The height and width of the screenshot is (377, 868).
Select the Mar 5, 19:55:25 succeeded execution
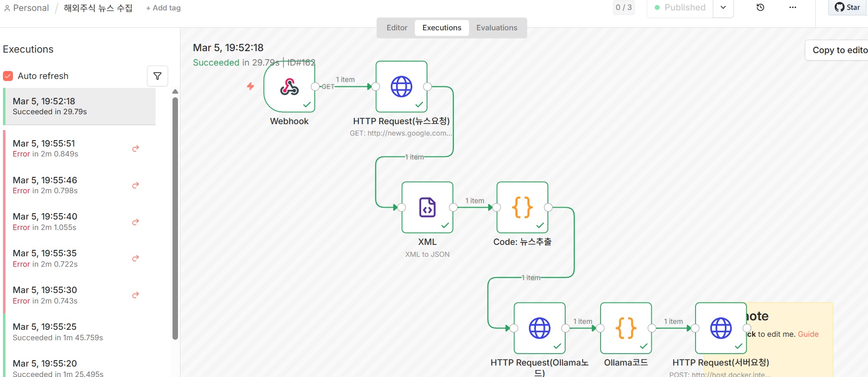click(x=80, y=332)
